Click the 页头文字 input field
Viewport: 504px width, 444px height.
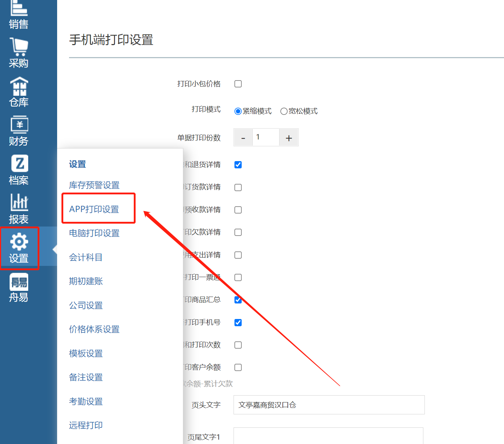coord(329,405)
